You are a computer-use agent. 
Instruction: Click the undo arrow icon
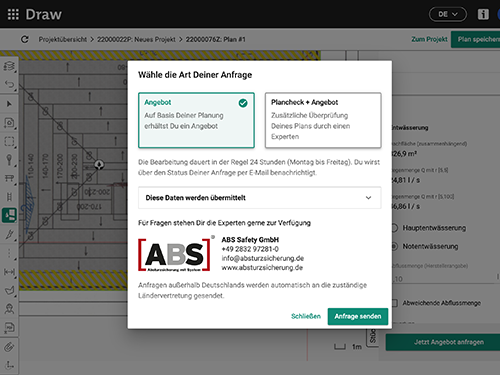point(9,85)
